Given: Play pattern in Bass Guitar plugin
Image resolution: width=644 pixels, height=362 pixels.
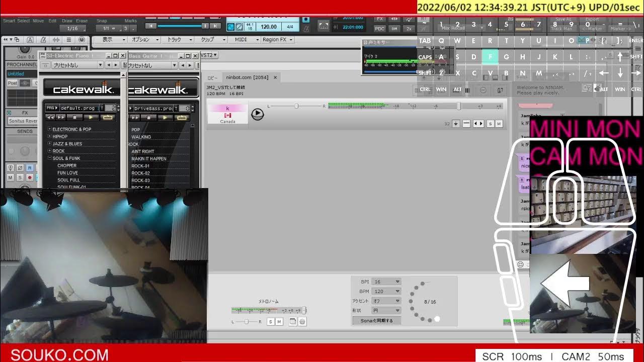Looking at the screenshot, I should point(165,117).
